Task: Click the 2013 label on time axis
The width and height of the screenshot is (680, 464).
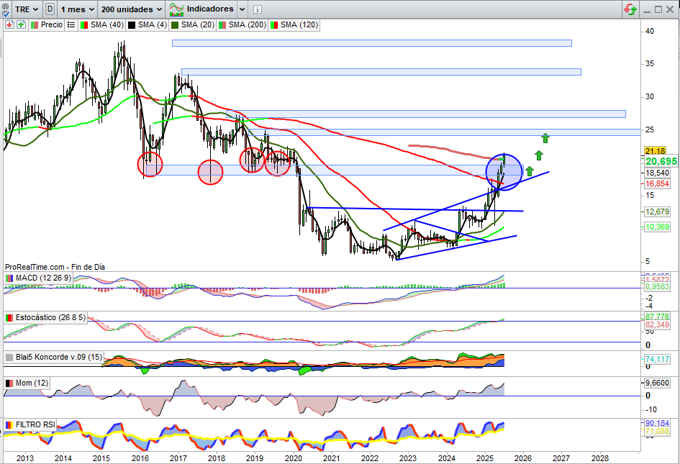Action: tap(25, 458)
